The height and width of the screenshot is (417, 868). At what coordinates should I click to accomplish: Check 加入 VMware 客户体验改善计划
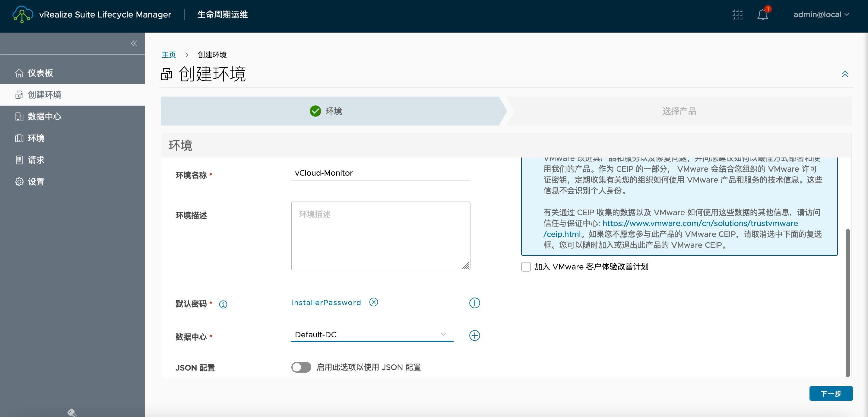pyautogui.click(x=526, y=267)
